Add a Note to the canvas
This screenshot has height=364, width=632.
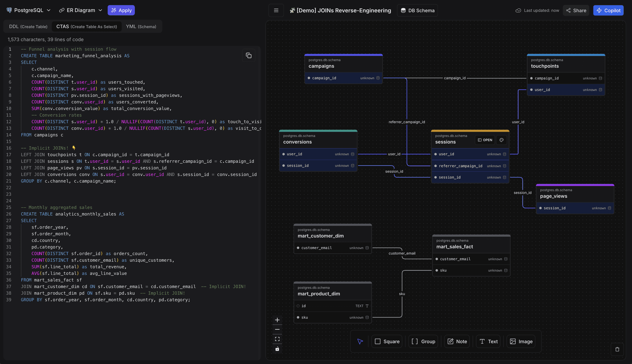[x=457, y=342]
